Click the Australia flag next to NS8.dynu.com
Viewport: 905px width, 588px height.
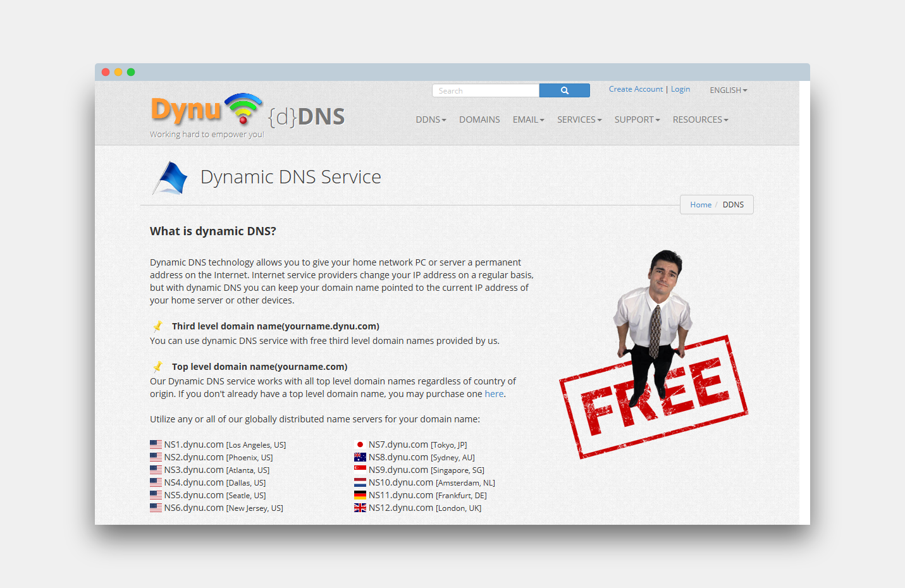coord(360,457)
